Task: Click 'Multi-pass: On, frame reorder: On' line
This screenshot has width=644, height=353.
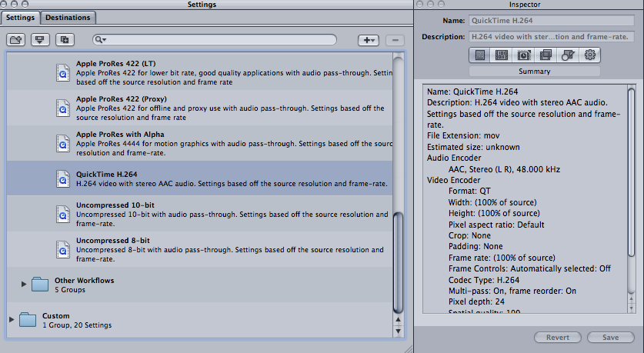Action: 512,291
